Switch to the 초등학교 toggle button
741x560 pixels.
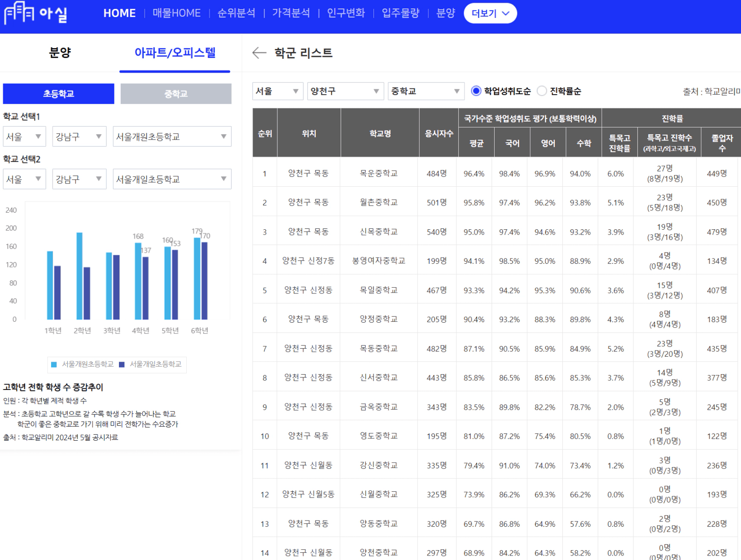58,94
